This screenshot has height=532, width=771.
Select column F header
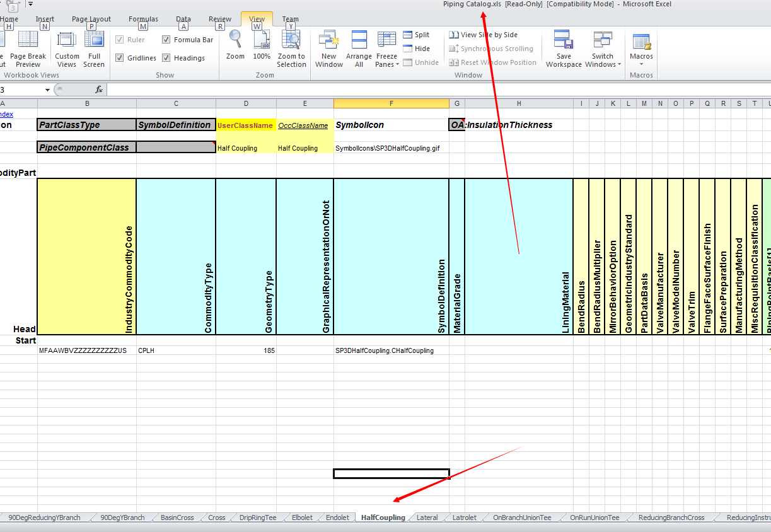(x=391, y=103)
